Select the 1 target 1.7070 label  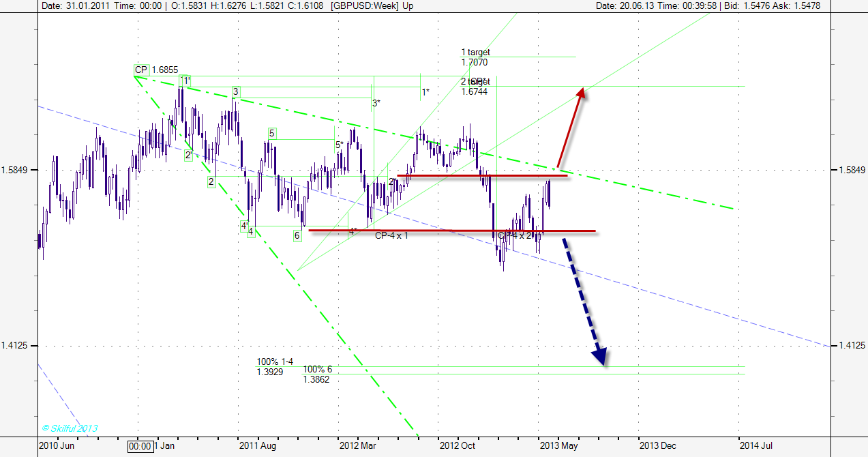475,57
